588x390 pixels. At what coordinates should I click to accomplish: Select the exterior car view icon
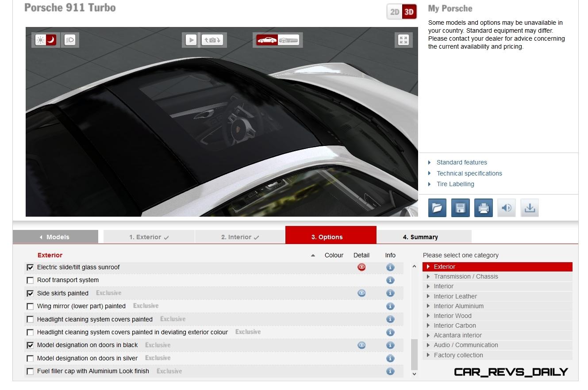coord(267,40)
